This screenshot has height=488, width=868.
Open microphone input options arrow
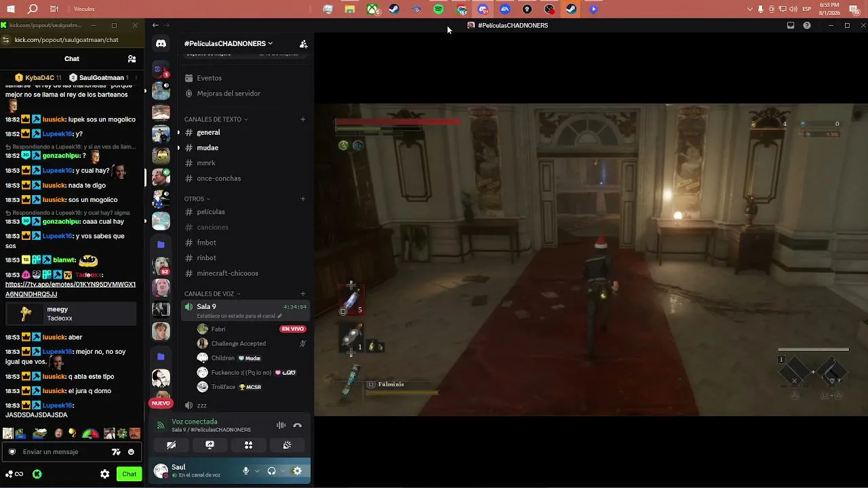click(x=257, y=471)
